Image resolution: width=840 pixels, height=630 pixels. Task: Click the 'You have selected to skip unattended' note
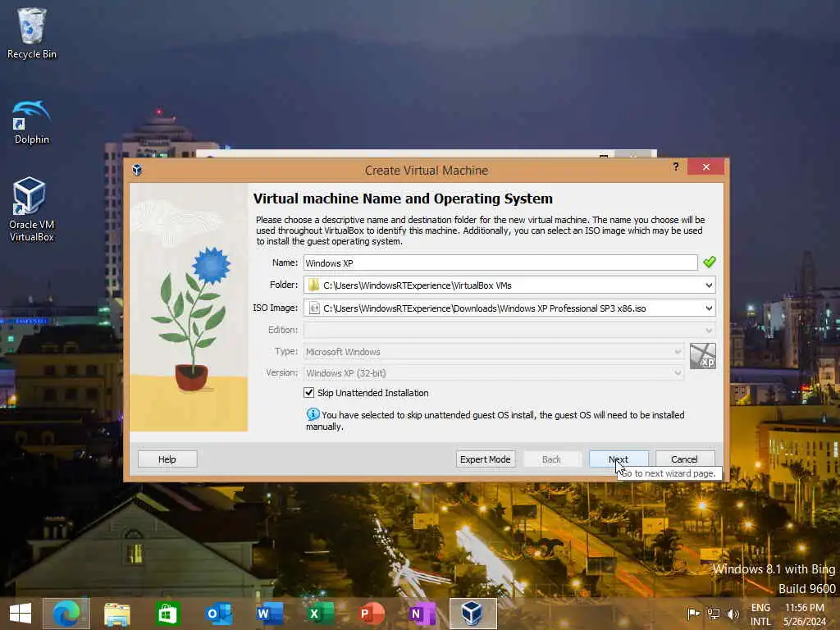[x=495, y=421]
